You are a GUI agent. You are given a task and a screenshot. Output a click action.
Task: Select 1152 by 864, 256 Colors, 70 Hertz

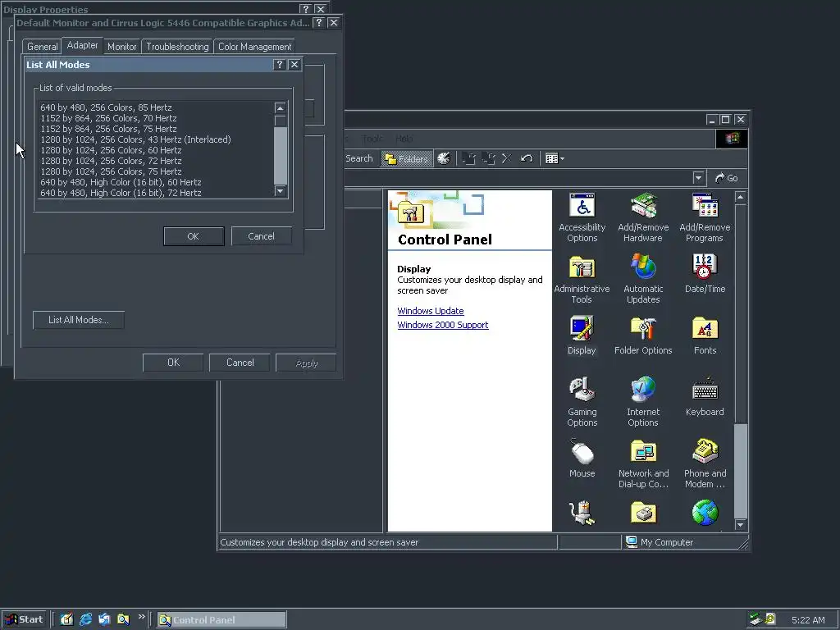click(x=108, y=118)
